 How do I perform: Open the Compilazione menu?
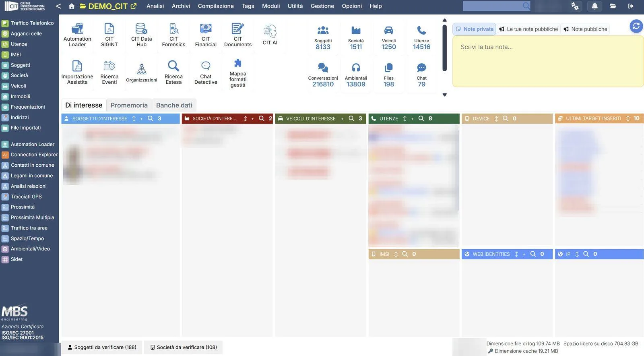(216, 6)
